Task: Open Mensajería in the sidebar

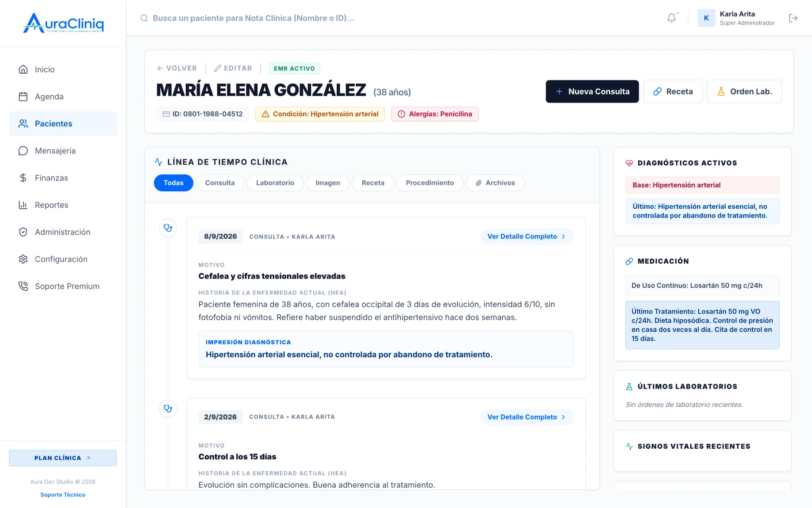Action: click(x=63, y=151)
